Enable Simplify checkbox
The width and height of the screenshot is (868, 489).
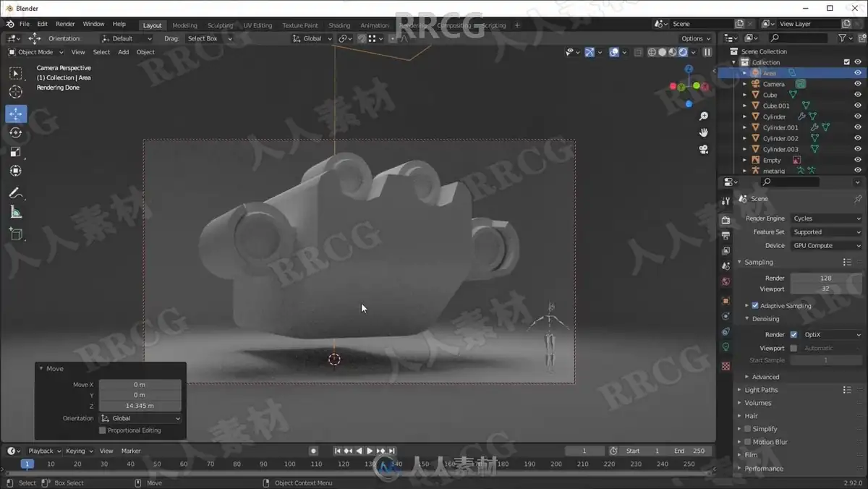tap(748, 429)
